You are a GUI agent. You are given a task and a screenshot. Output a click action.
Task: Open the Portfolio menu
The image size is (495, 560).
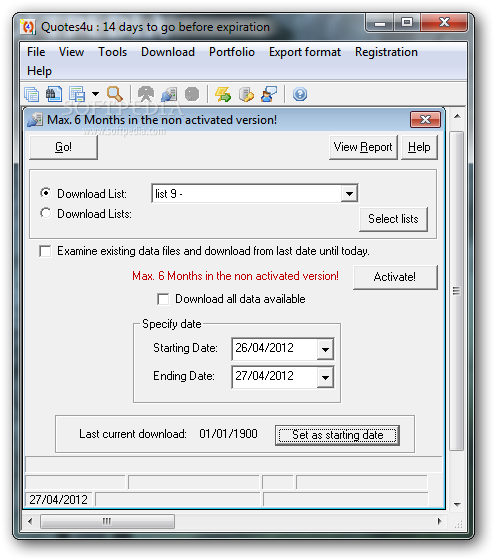232,52
